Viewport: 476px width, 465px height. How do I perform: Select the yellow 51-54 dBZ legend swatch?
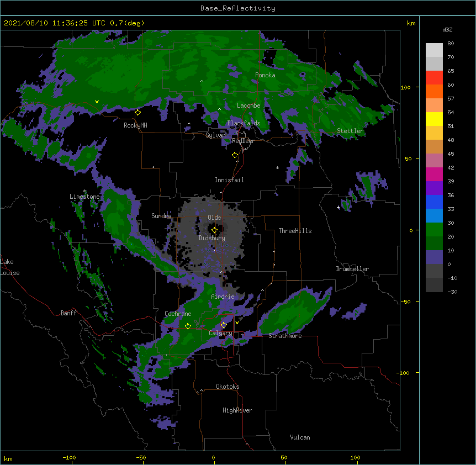[434, 119]
